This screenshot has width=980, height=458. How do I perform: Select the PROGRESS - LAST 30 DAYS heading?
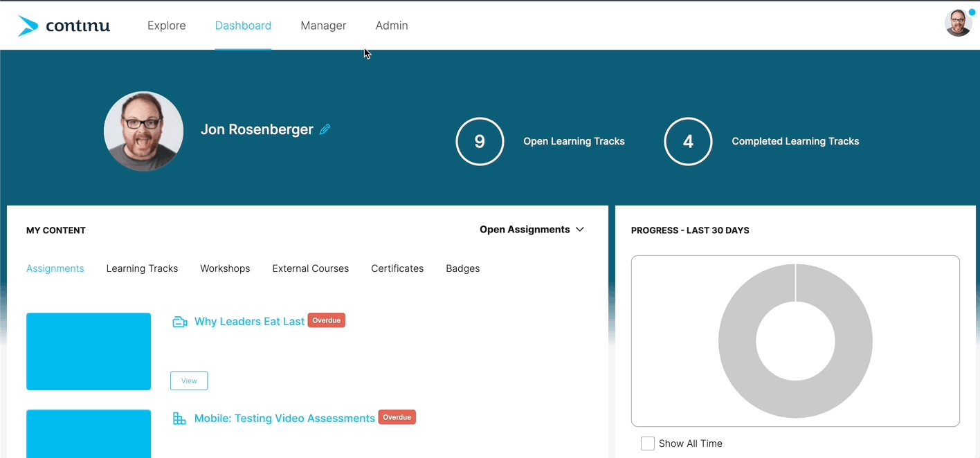690,230
